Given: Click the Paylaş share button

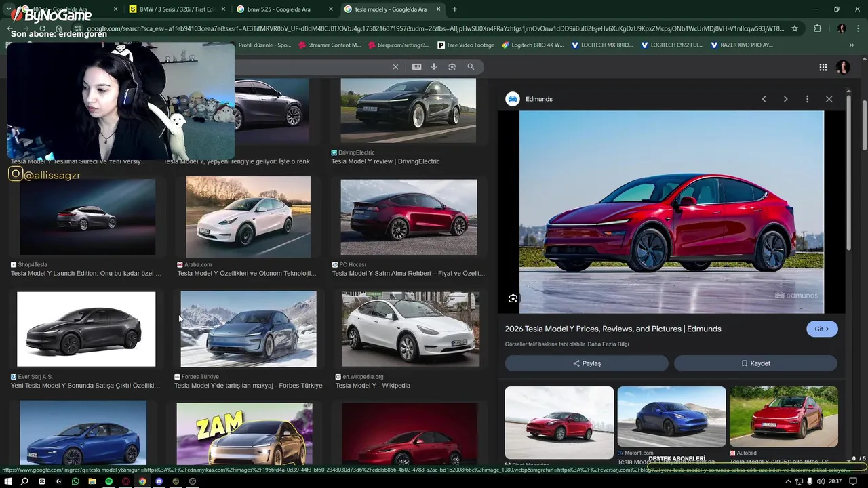Looking at the screenshot, I should coord(587,363).
